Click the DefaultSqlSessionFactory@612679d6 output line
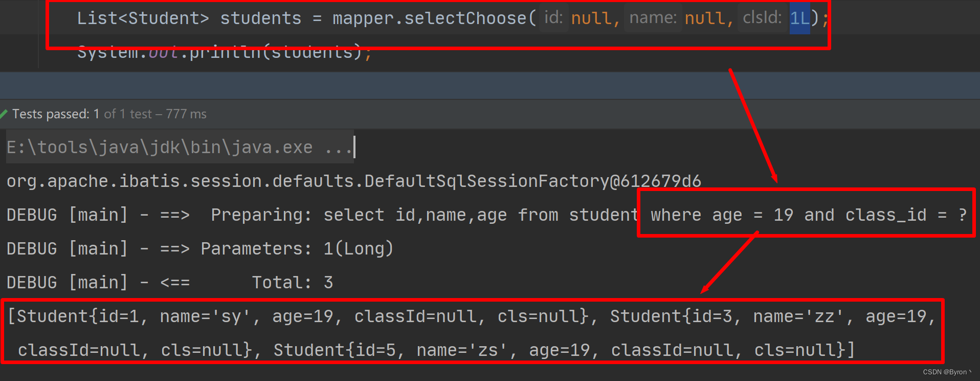The width and height of the screenshot is (980, 381). pos(354,181)
